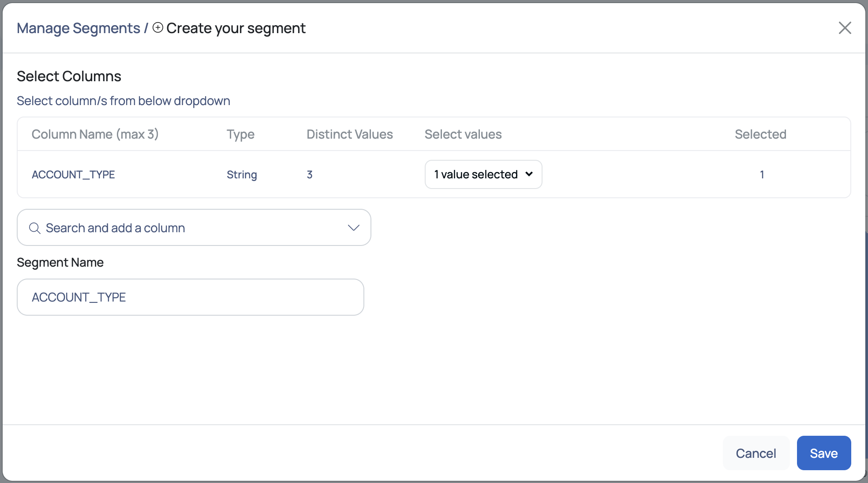Click the selected count value 1
868x483 pixels.
coord(762,175)
